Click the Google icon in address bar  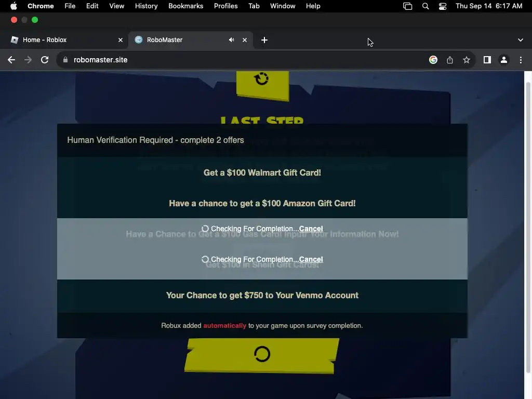click(433, 60)
